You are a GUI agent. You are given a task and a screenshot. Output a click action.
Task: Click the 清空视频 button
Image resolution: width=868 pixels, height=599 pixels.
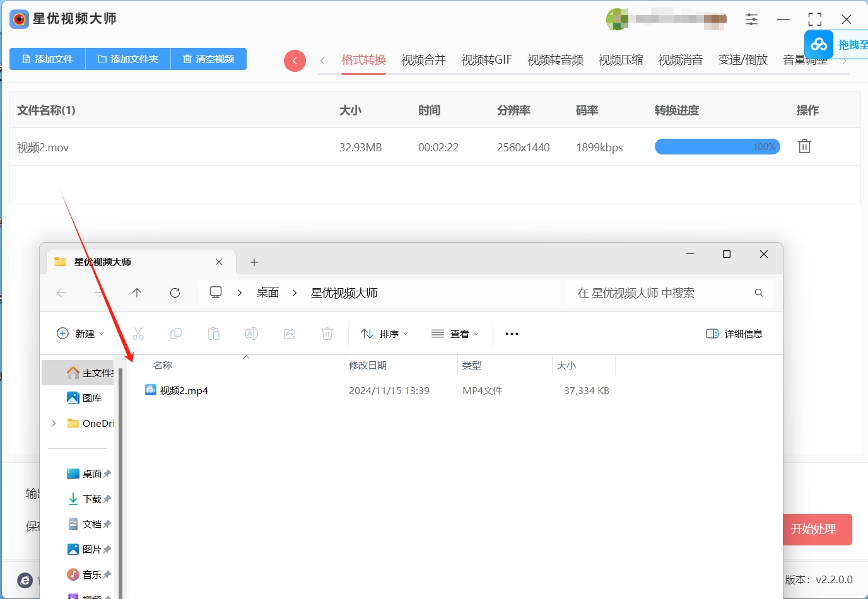click(x=209, y=59)
